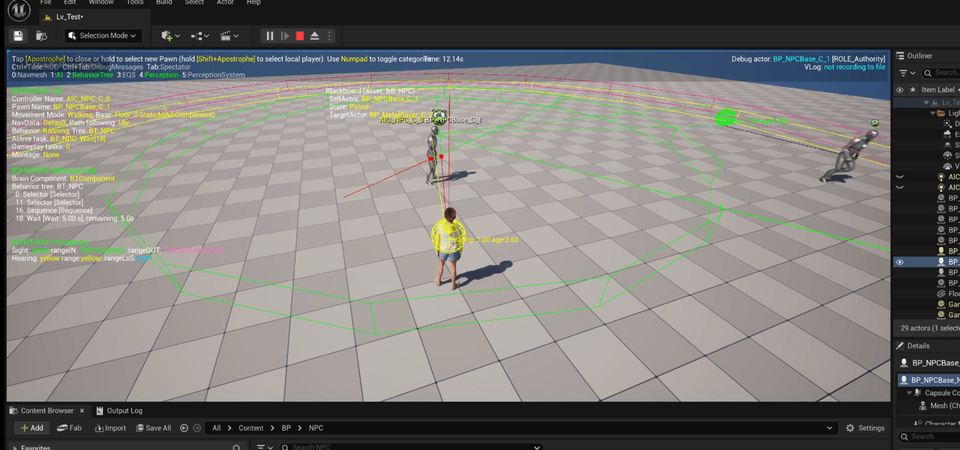This screenshot has width=960, height=450.
Task: Click the Import button
Action: [111, 428]
